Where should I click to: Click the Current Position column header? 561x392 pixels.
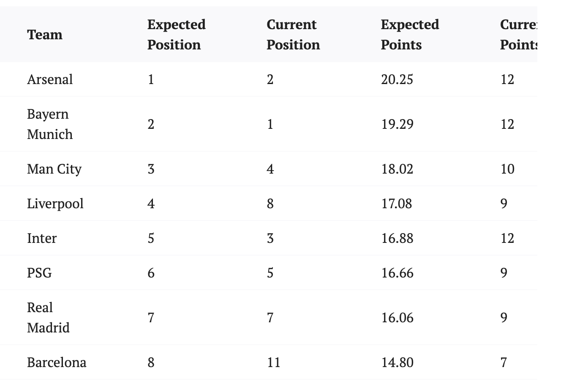point(293,35)
